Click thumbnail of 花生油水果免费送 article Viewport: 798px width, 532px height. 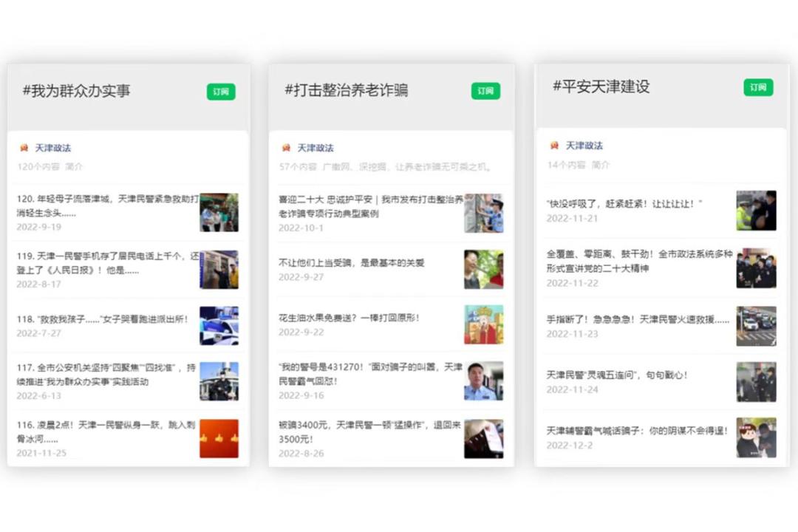pyautogui.click(x=484, y=323)
